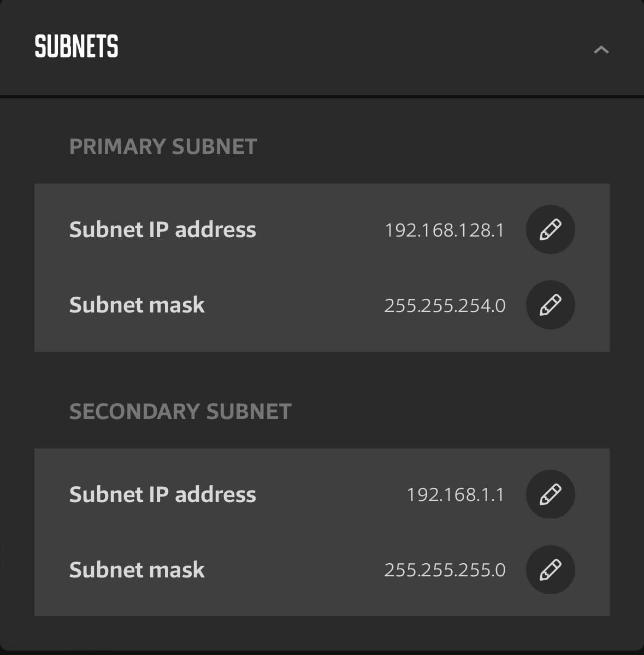The width and height of the screenshot is (644, 655).
Task: Click the divider line under Subnets header
Action: tap(322, 97)
